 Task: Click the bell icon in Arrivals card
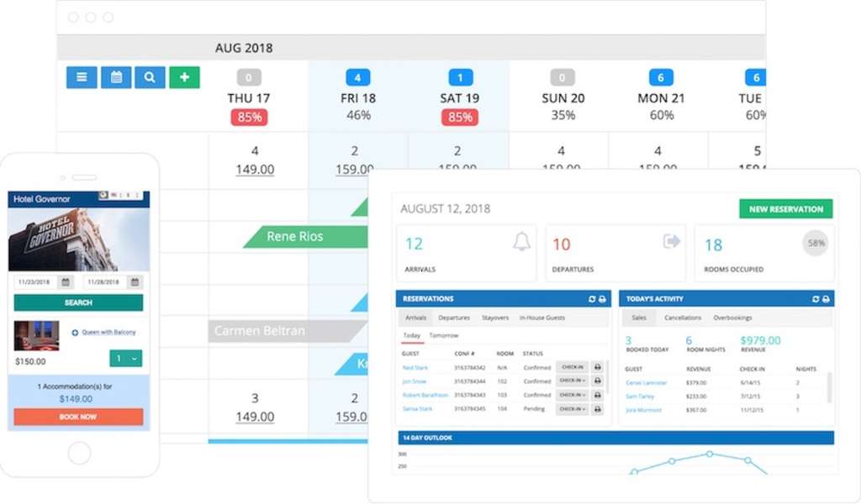521,243
